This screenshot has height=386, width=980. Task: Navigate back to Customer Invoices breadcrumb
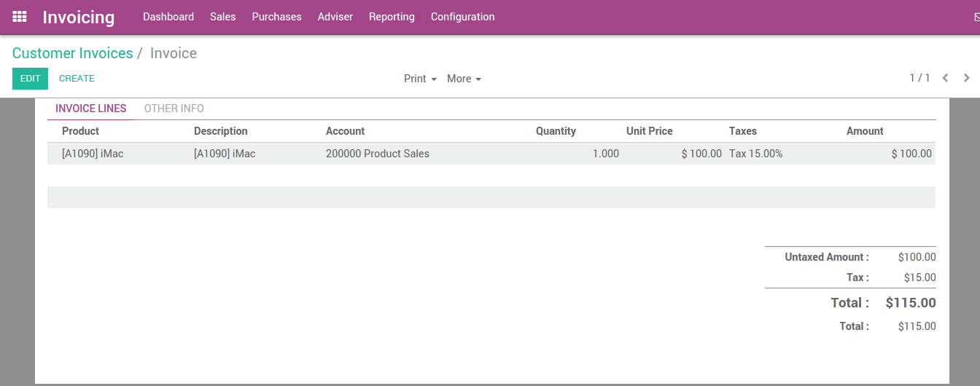pos(72,53)
